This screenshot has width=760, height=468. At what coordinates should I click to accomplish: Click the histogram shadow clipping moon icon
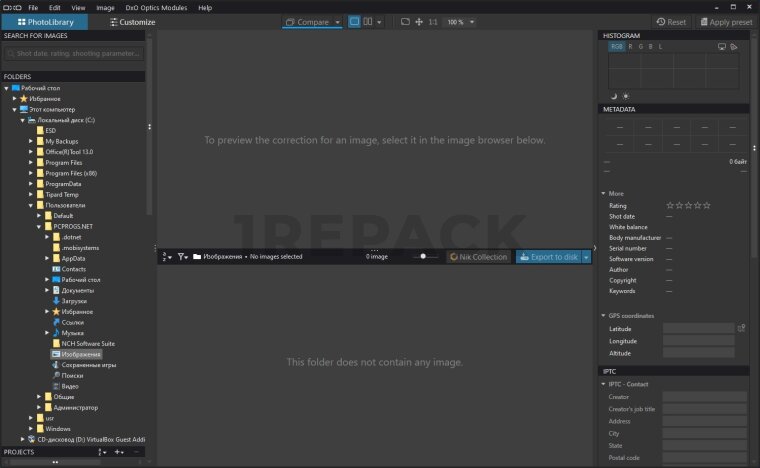tap(614, 96)
